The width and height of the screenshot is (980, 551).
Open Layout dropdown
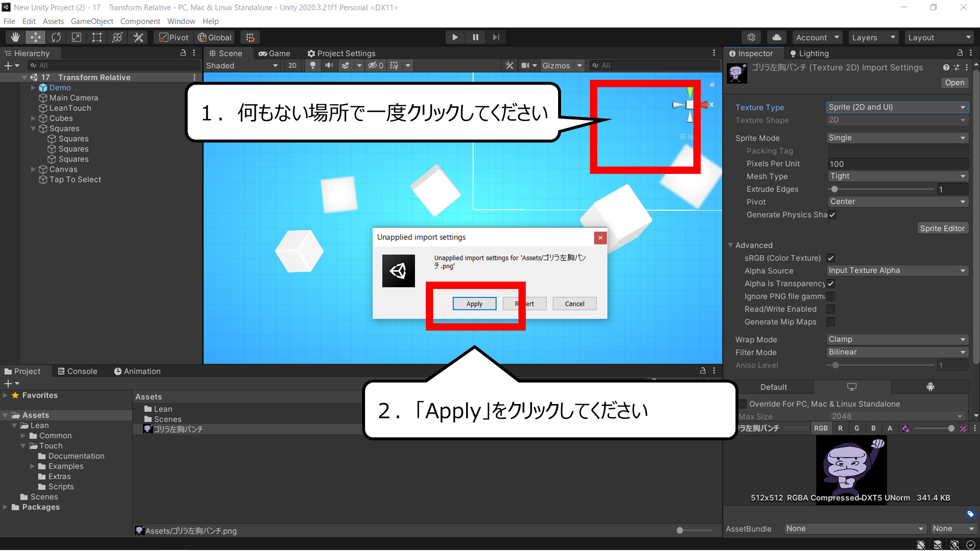(x=939, y=37)
